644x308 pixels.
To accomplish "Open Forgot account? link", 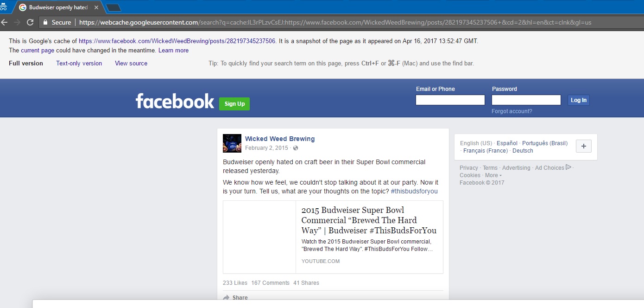I will click(512, 111).
